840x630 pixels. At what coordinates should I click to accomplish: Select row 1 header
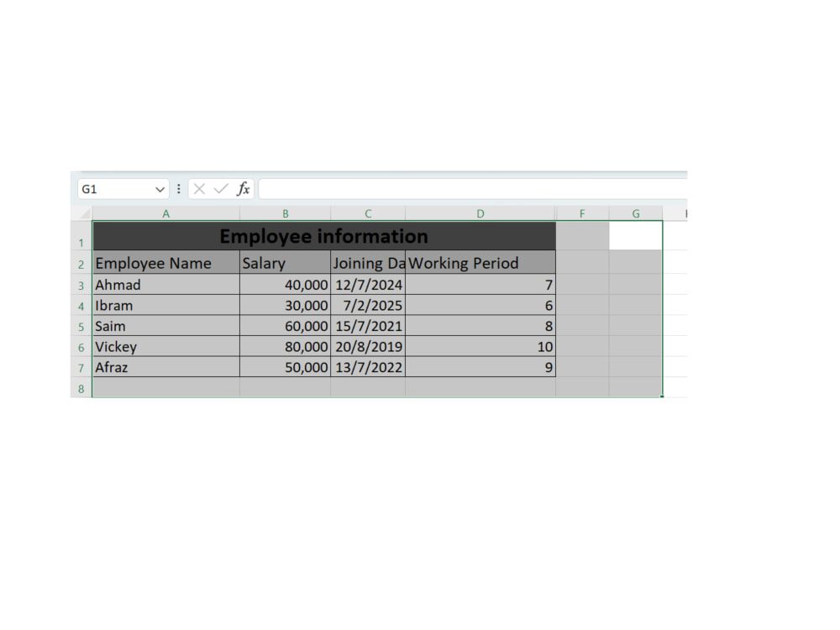coord(81,236)
